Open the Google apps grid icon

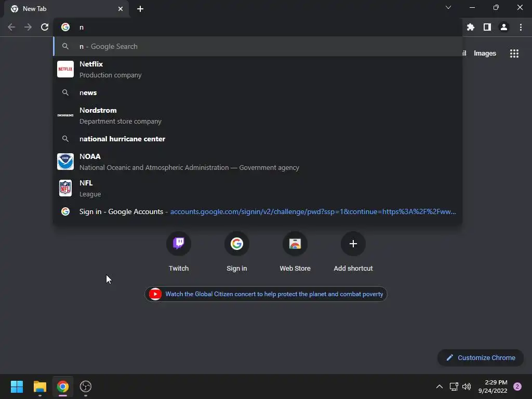514,54
